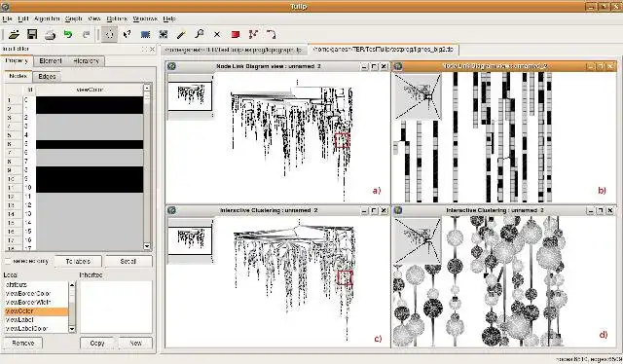Select highlighted viewColor property in Local list

click(36, 311)
